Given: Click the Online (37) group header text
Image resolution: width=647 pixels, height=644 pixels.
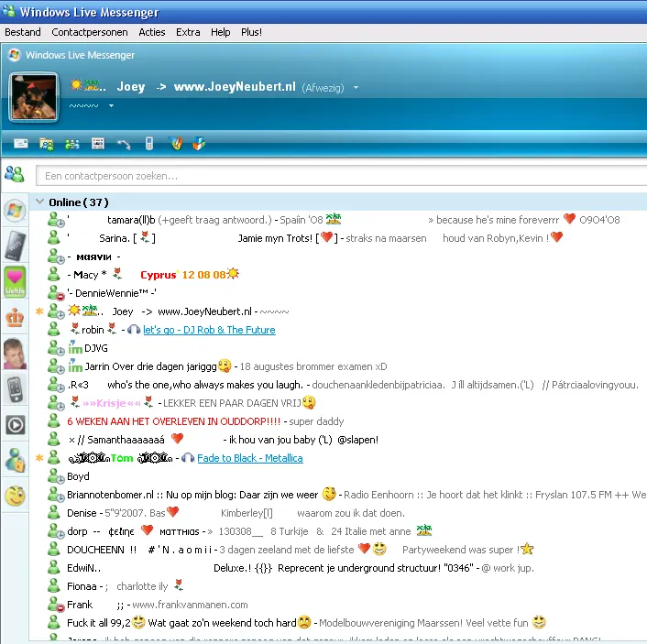Looking at the screenshot, I should pyautogui.click(x=79, y=202).
